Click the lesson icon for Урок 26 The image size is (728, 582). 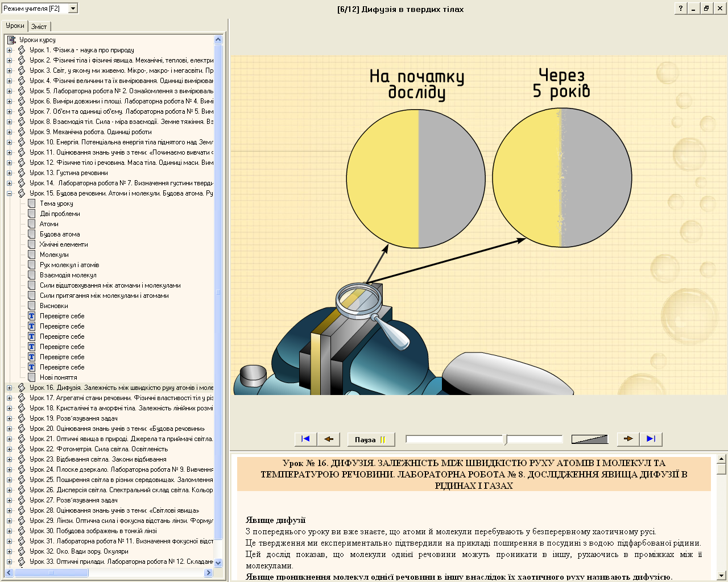[22, 490]
